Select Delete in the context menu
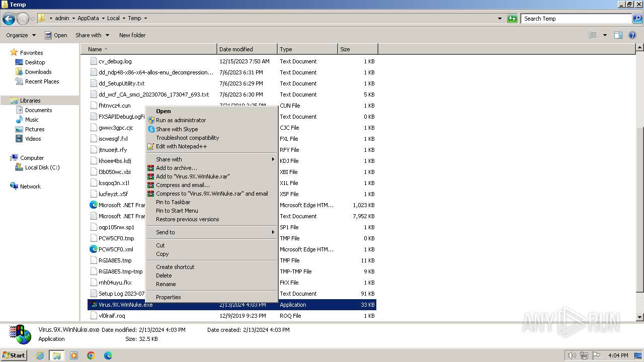Screen dimensions: 644x362 point(212,276)
